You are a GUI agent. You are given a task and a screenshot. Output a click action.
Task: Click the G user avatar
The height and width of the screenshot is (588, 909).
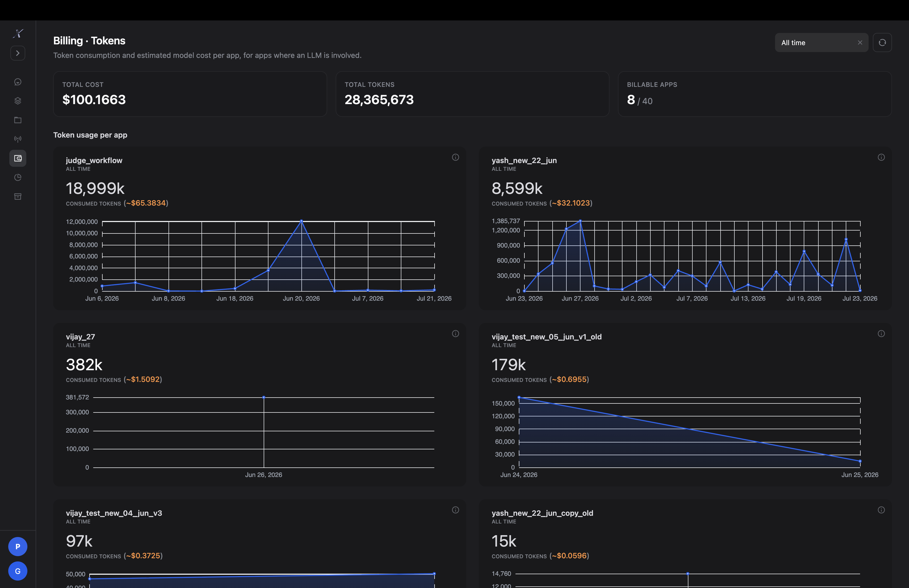(18, 571)
